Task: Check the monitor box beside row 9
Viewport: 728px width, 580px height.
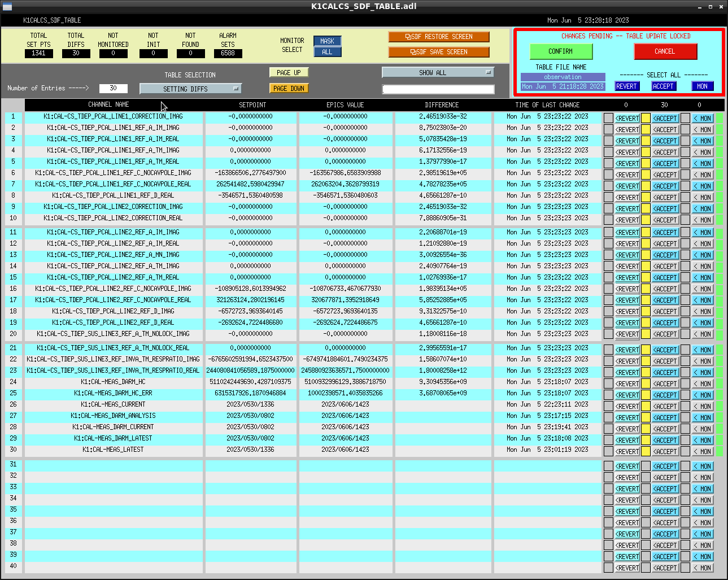Action: coord(685,209)
